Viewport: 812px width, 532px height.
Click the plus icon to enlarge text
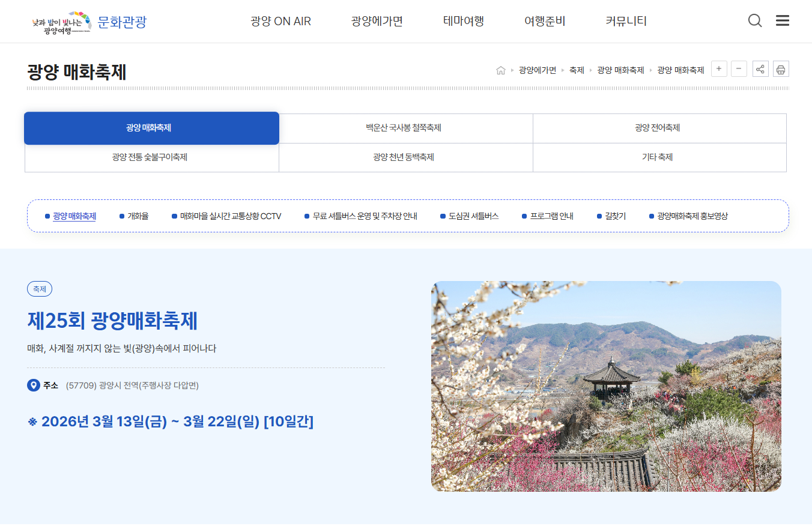[719, 68]
